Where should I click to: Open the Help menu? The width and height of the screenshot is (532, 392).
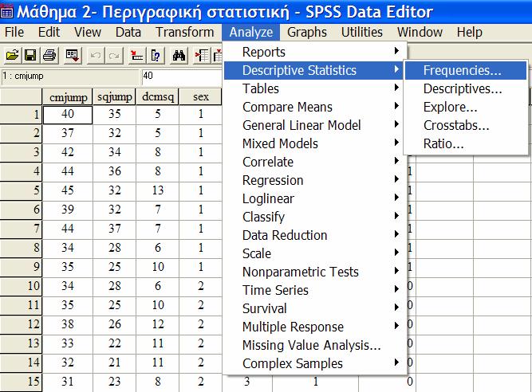pyautogui.click(x=469, y=32)
